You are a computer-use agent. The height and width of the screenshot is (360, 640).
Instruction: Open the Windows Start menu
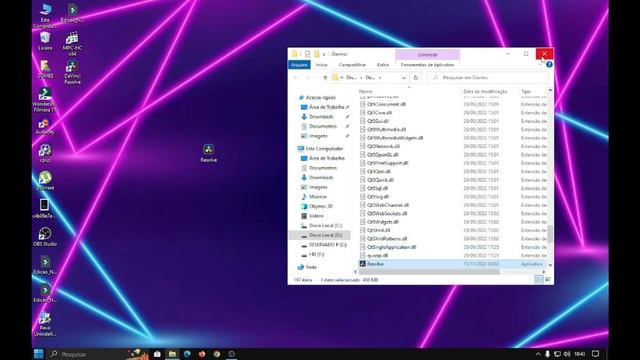[x=39, y=353]
